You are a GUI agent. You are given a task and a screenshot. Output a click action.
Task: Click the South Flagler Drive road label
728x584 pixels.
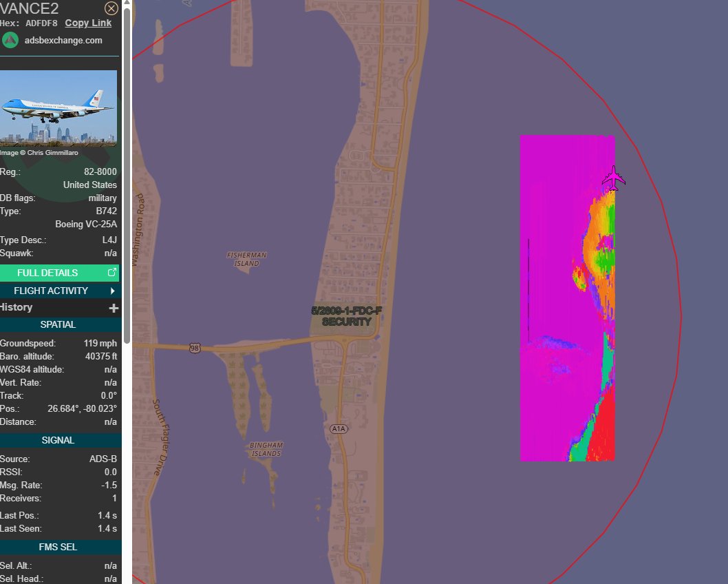[x=161, y=437]
